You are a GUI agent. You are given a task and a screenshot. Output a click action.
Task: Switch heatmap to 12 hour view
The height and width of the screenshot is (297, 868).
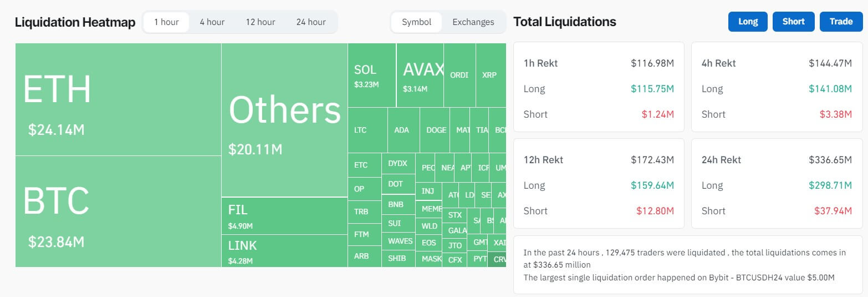[x=261, y=22]
